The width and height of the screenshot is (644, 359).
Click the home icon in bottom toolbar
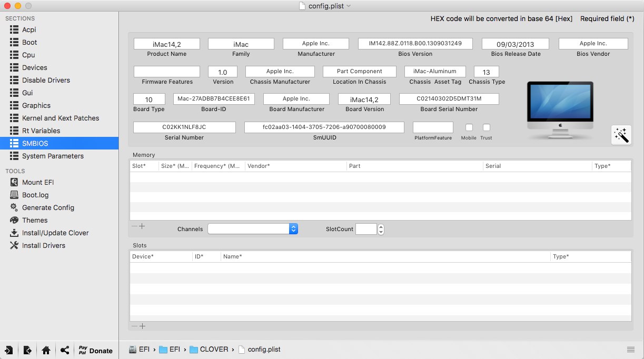tap(46, 350)
